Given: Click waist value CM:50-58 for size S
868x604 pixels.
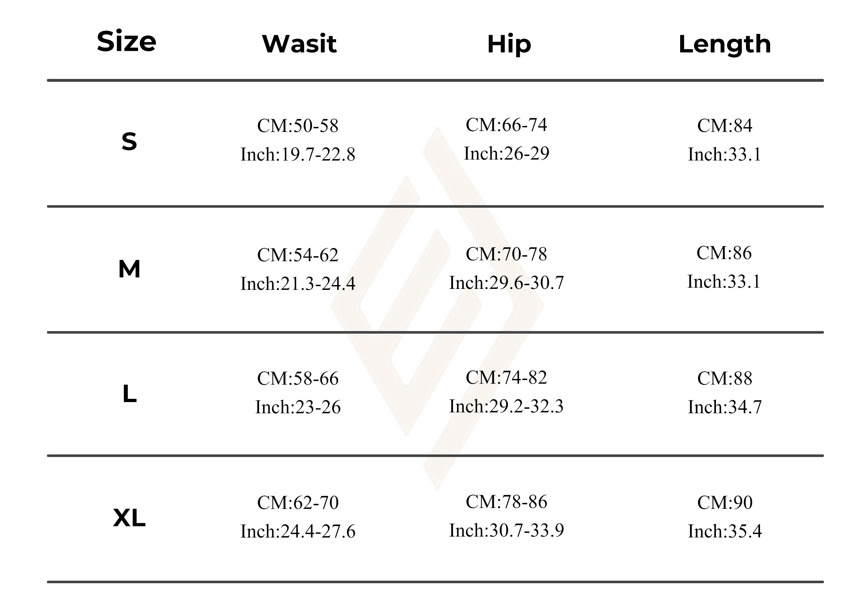Looking at the screenshot, I should (297, 126).
